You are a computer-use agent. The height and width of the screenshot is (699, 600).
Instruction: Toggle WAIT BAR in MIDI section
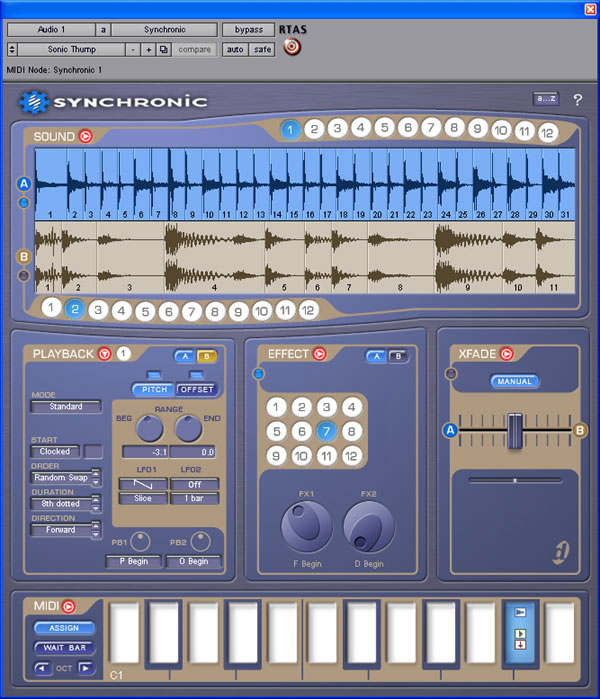[x=65, y=648]
